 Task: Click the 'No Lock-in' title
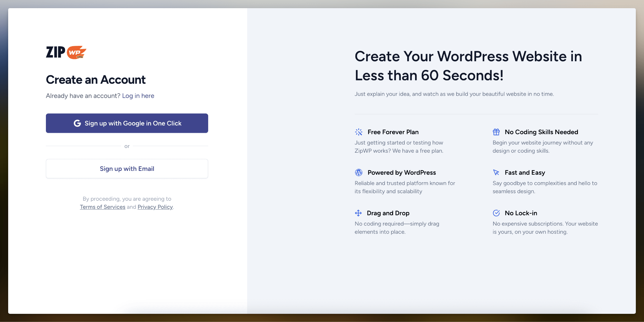pyautogui.click(x=521, y=213)
